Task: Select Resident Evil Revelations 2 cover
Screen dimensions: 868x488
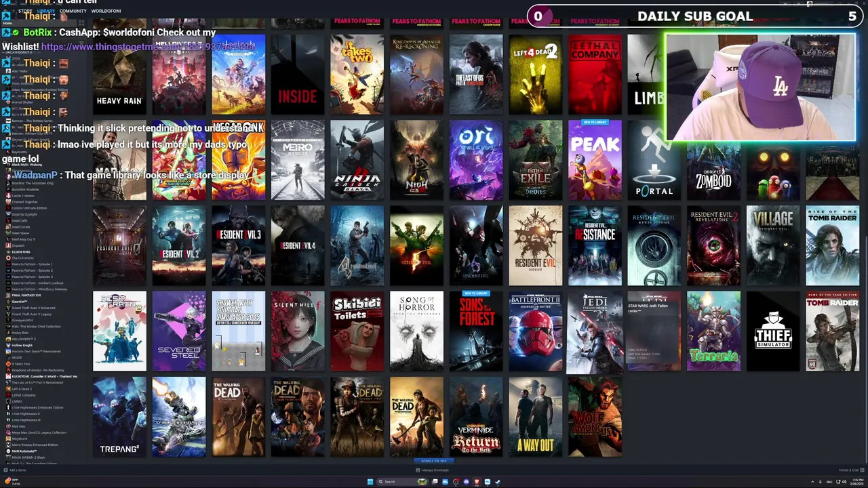Action: 713,245
